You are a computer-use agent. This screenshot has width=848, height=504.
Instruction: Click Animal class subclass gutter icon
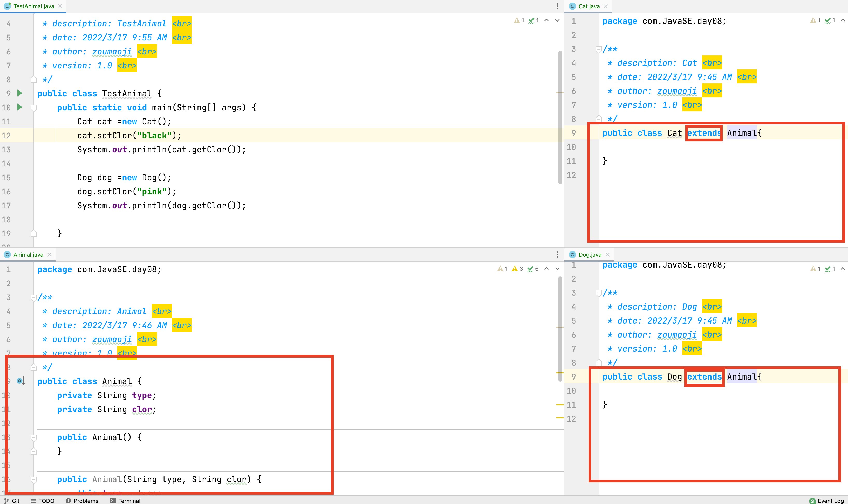[20, 381]
